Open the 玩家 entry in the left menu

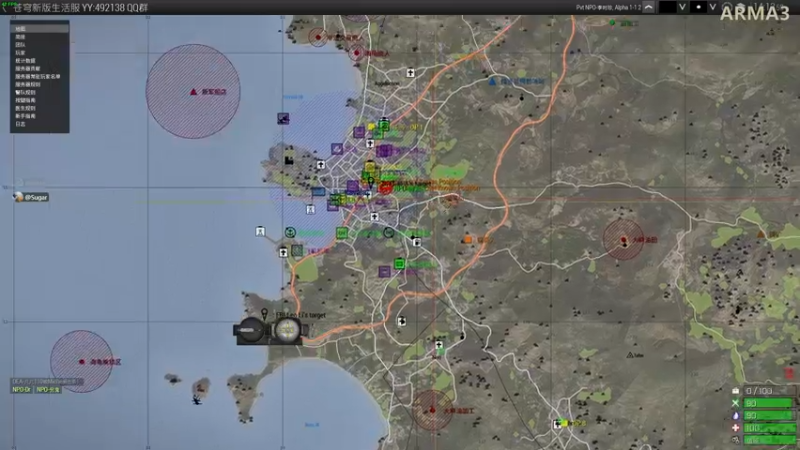(39, 53)
